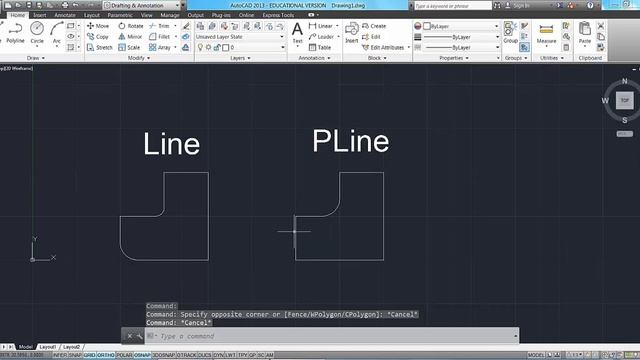Switch to the Layout2 tab
Screen dimensions: 640x360
point(72,347)
